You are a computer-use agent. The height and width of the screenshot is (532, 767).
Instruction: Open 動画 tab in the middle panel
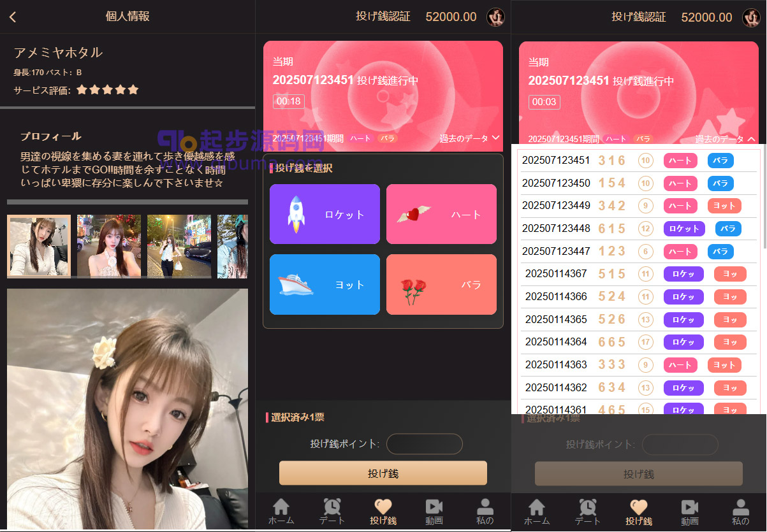point(434,512)
